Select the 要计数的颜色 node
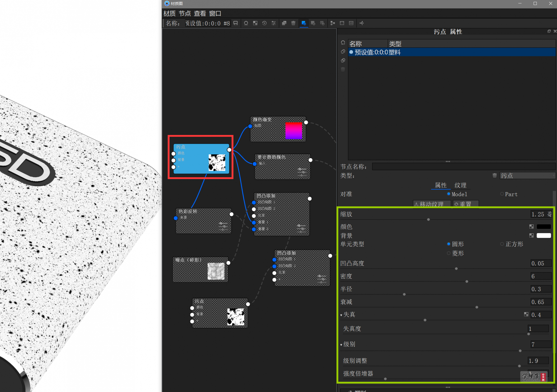 [282, 167]
